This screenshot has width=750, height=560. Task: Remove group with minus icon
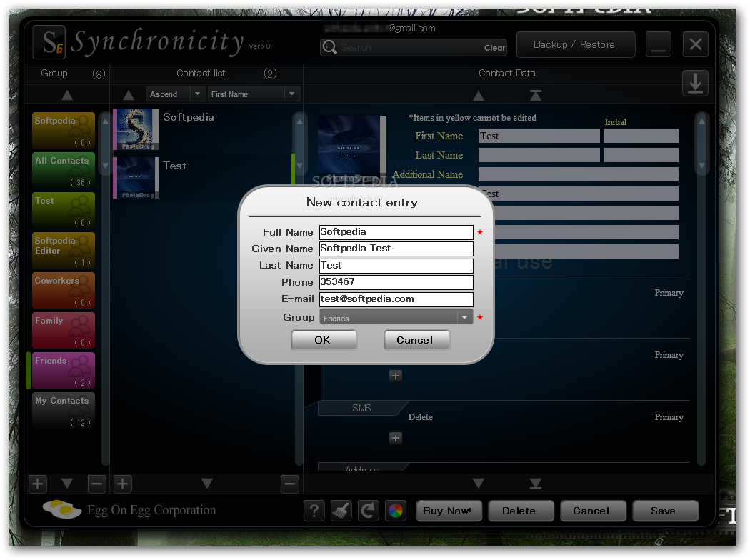(x=96, y=484)
